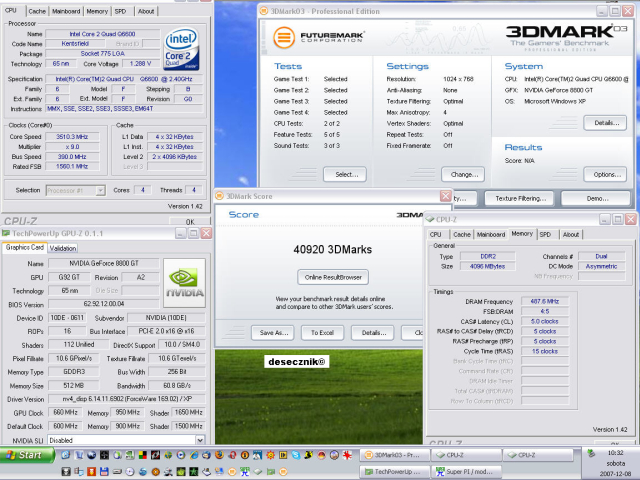Open the Start menu
Image resolution: width=640 pixels, height=480 pixels.
pyautogui.click(x=27, y=455)
